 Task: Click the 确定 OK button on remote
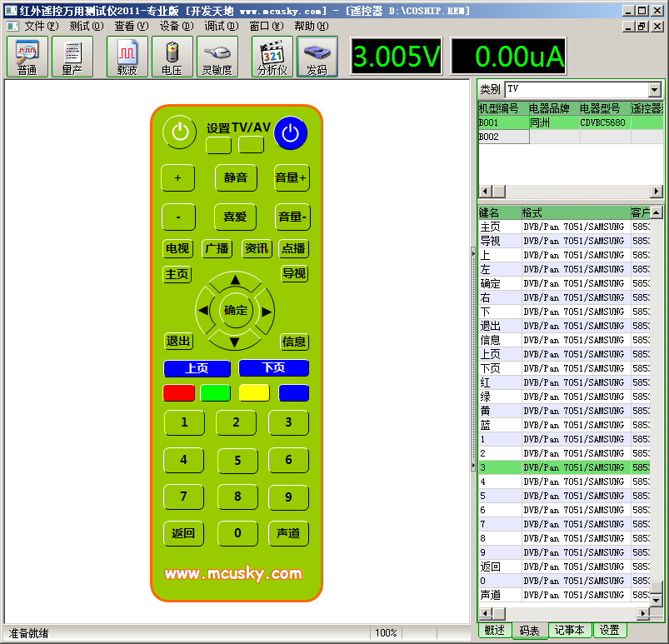[x=236, y=311]
